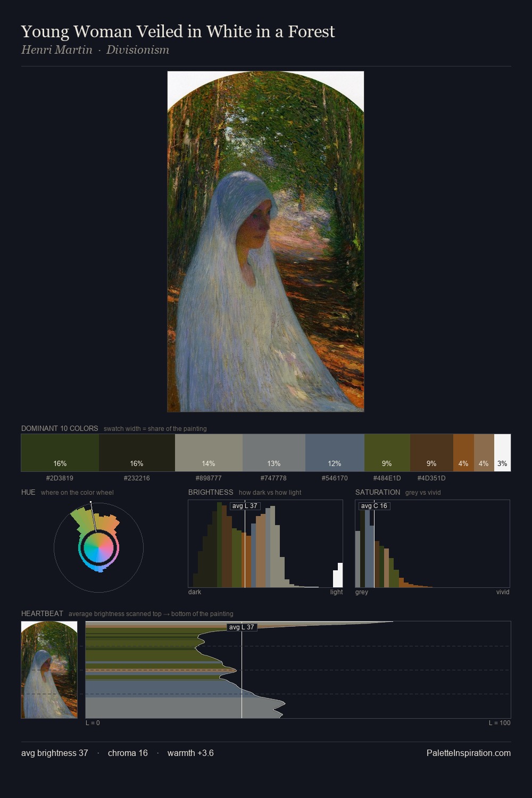Image resolution: width=532 pixels, height=798 pixels.
Task: Click hex code #2D3819
Action: [60, 478]
